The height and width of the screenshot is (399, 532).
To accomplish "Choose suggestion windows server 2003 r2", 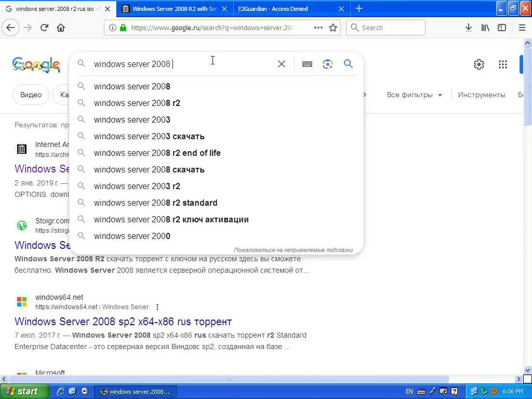I will 216,186.
